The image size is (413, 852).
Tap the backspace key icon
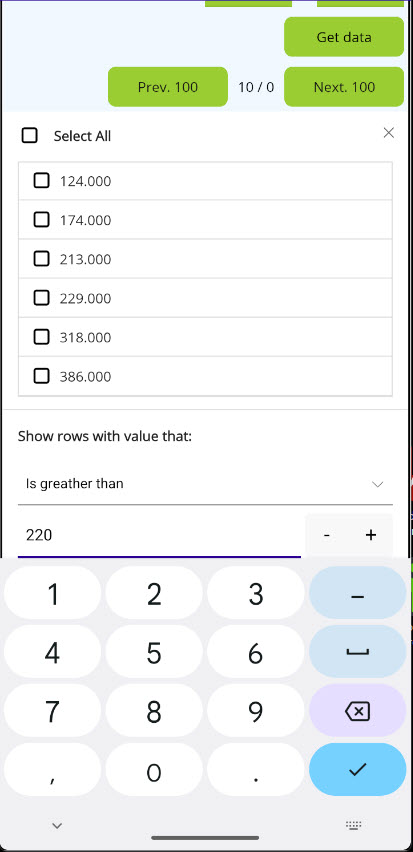point(358,711)
